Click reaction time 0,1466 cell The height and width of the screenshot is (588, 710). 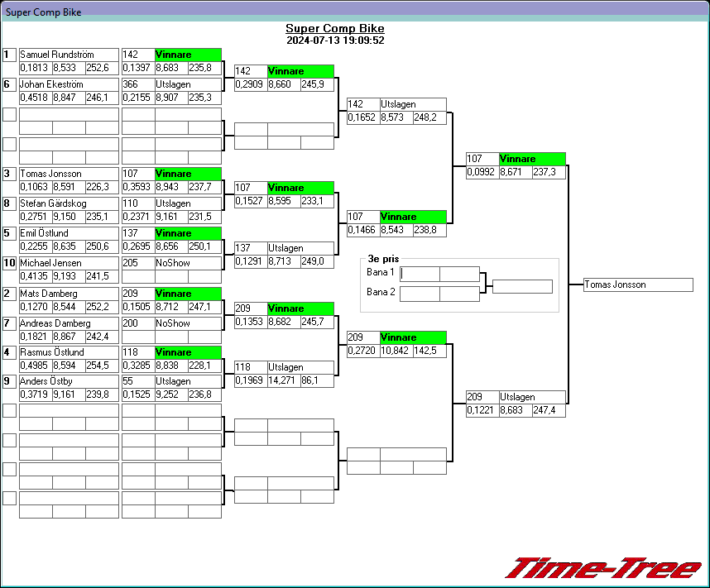[x=363, y=231]
